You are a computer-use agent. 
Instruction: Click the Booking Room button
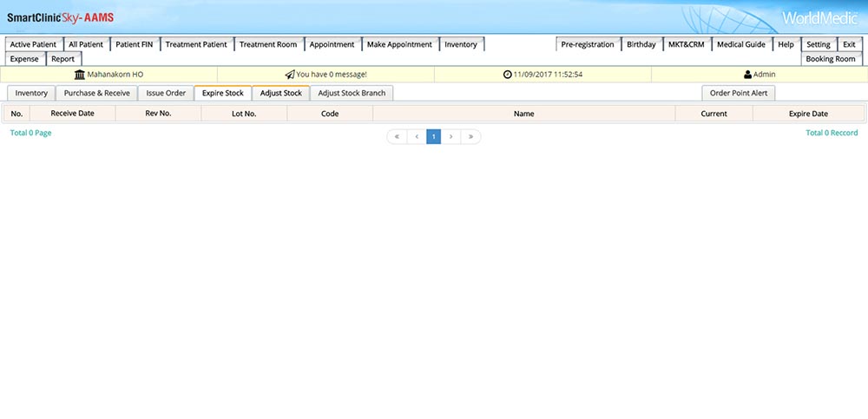coord(831,59)
